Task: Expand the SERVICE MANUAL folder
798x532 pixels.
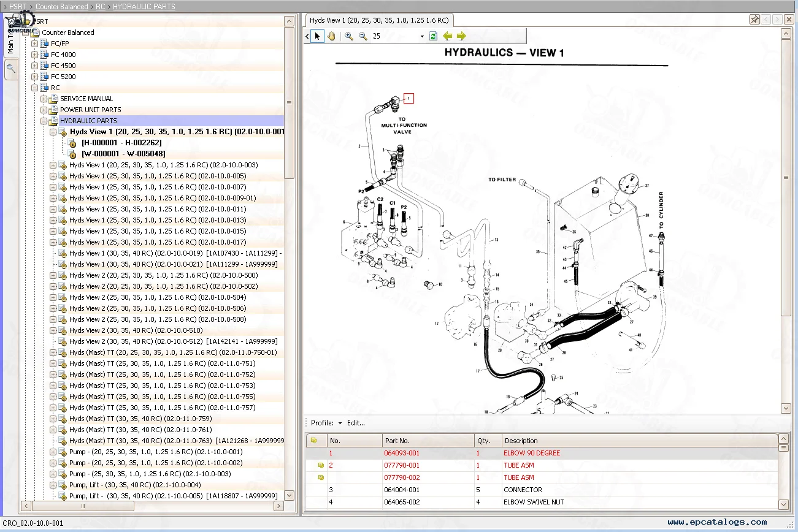Action: [x=44, y=99]
